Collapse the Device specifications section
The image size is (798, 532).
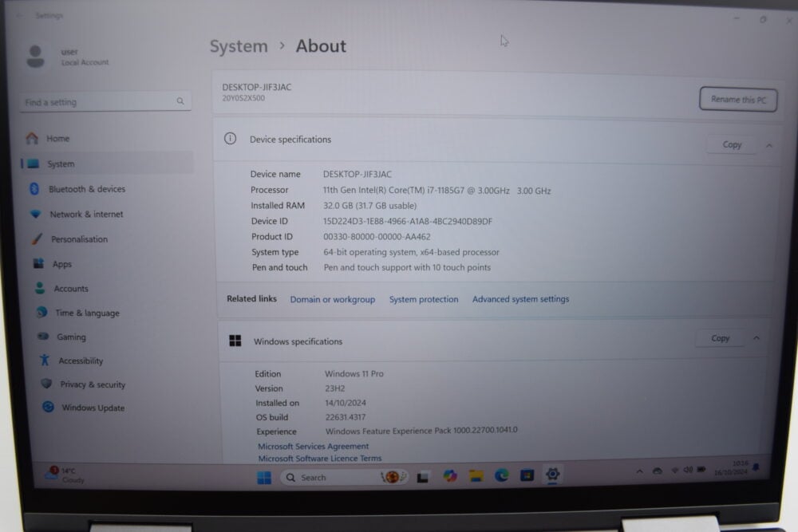[x=769, y=145]
